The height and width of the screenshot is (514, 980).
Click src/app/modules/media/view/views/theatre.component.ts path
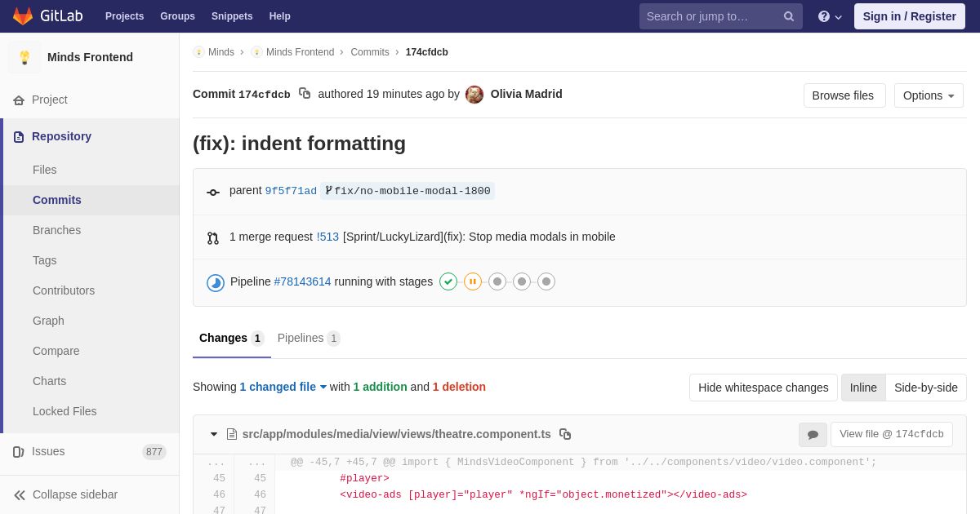point(397,434)
